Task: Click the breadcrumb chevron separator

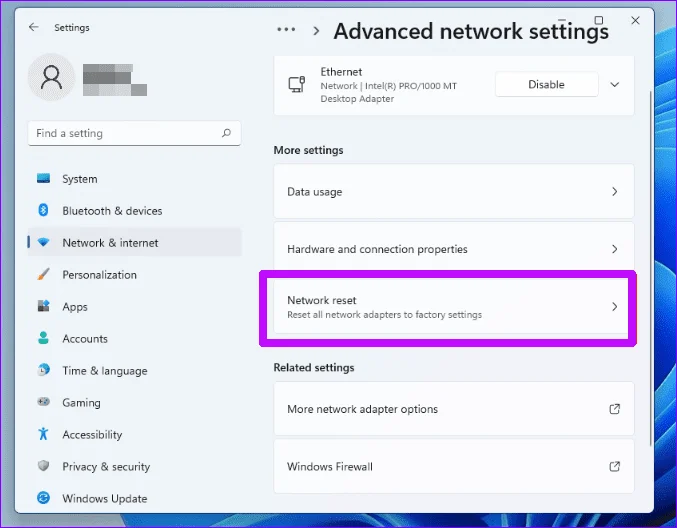Action: coord(316,31)
